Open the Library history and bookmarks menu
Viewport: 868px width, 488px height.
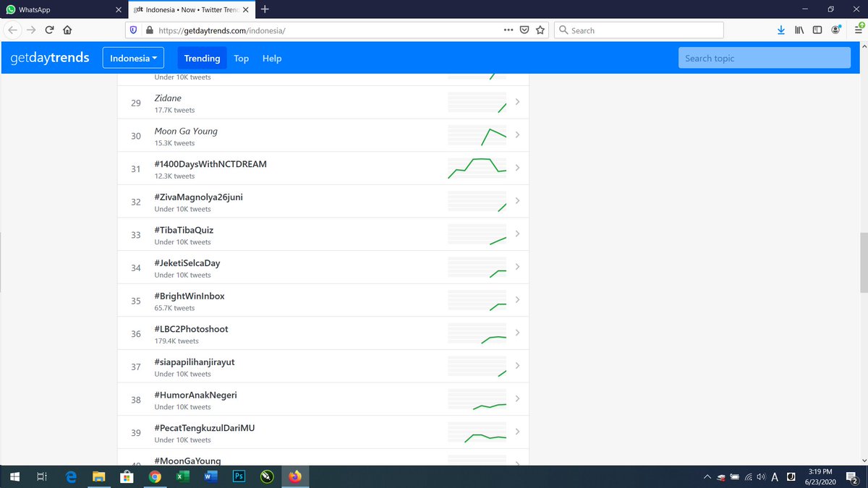(x=799, y=30)
